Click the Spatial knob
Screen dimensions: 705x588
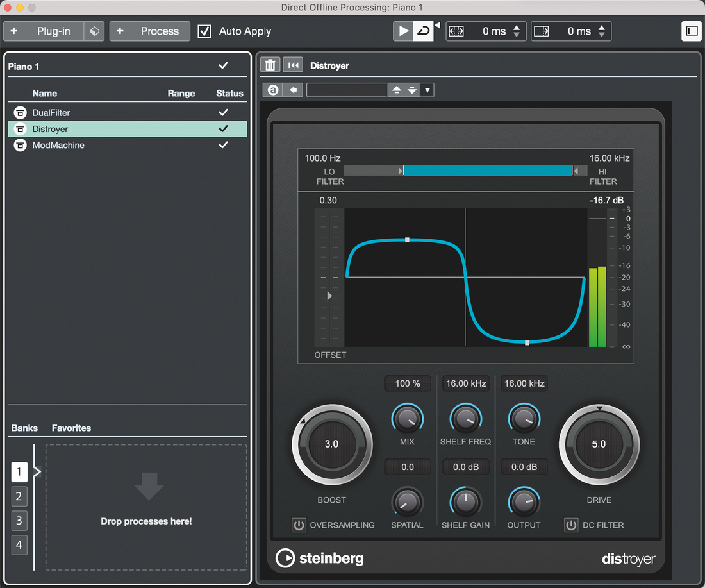pyautogui.click(x=408, y=502)
